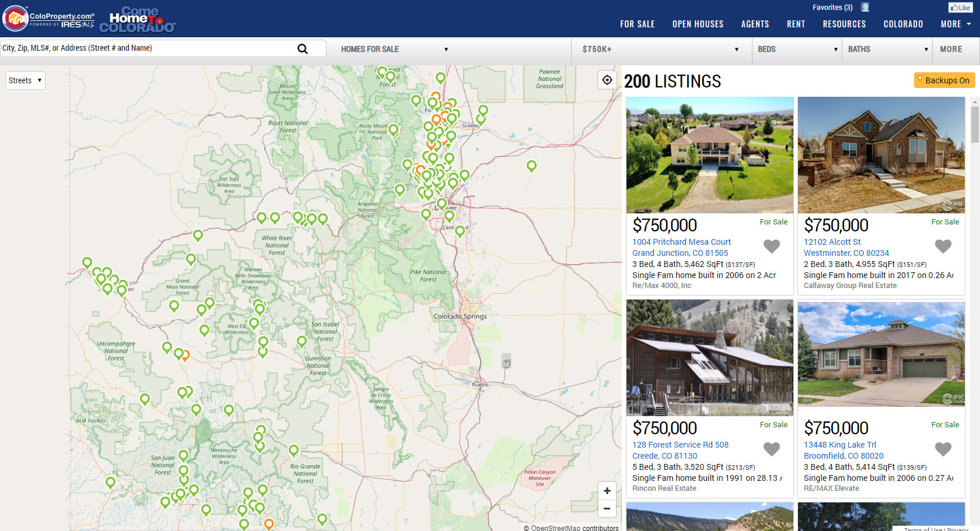Image resolution: width=980 pixels, height=531 pixels.
Task: Zoom out using the map minus icon
Action: pyautogui.click(x=607, y=509)
